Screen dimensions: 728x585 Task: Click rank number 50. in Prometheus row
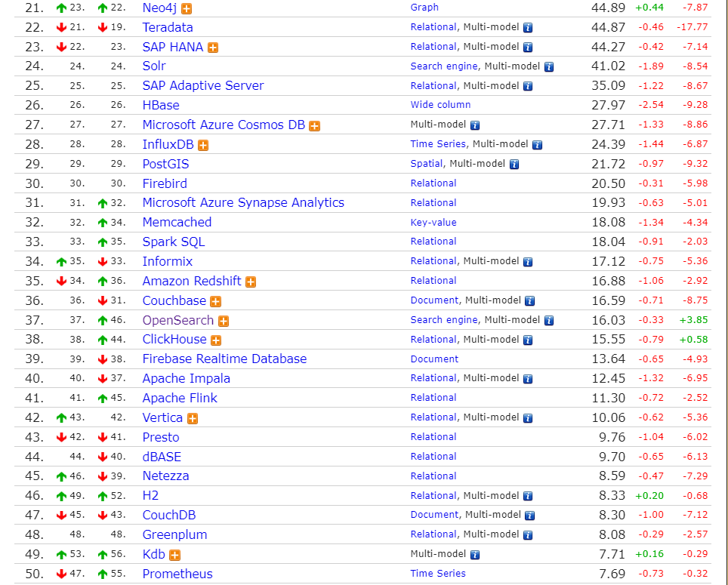click(34, 574)
